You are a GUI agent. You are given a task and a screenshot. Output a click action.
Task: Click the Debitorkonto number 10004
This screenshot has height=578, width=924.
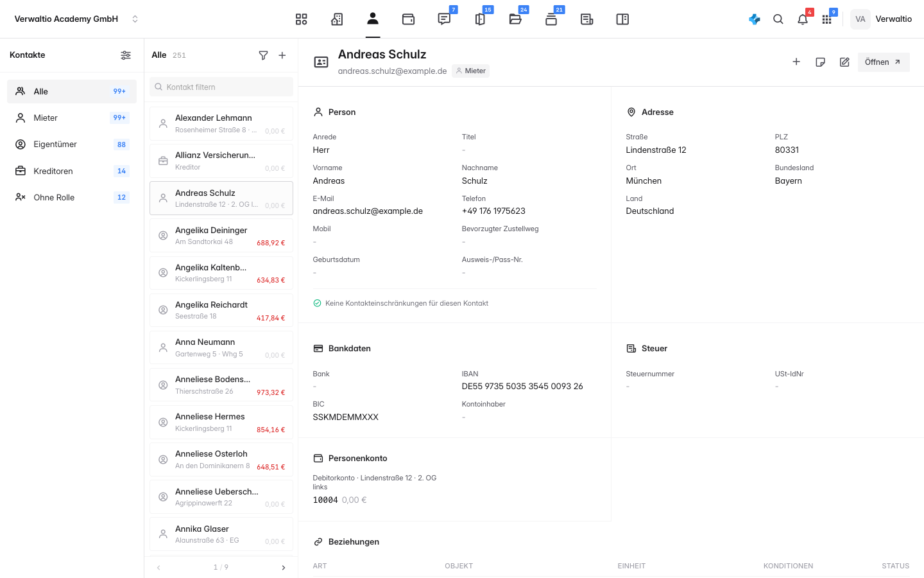tap(325, 500)
